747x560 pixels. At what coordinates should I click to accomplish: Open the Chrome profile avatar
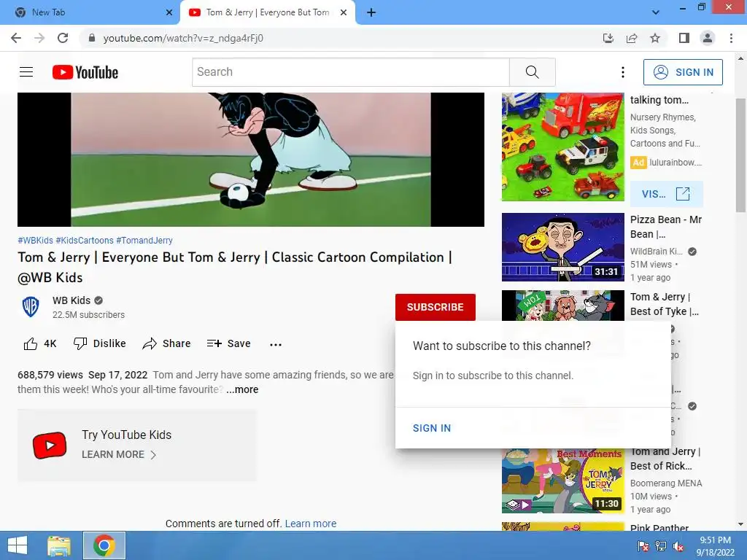708,38
